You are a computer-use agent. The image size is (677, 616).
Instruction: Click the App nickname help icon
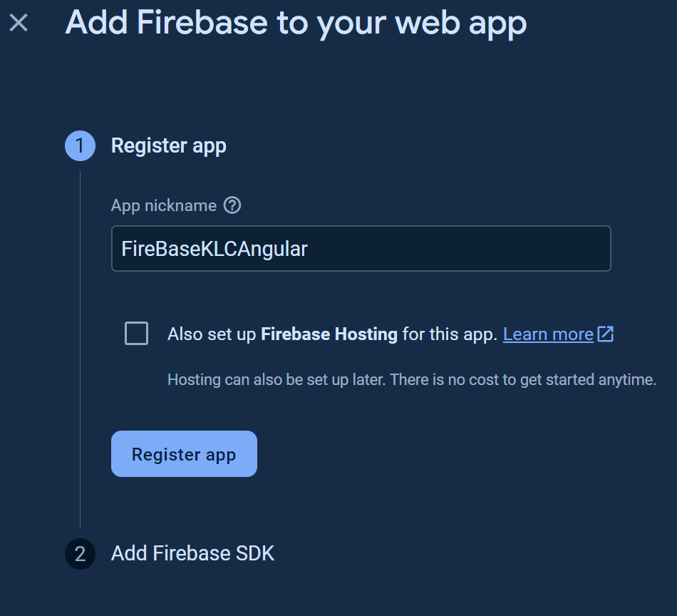pos(232,205)
